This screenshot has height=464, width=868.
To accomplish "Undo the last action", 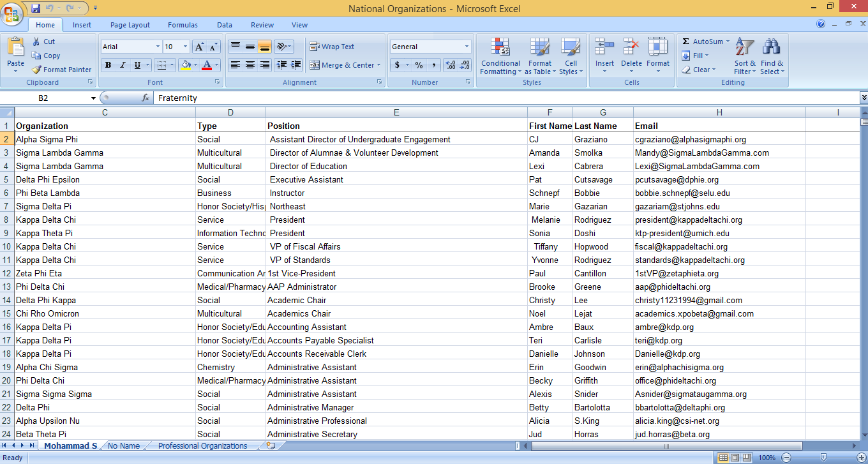I will click(50, 8).
